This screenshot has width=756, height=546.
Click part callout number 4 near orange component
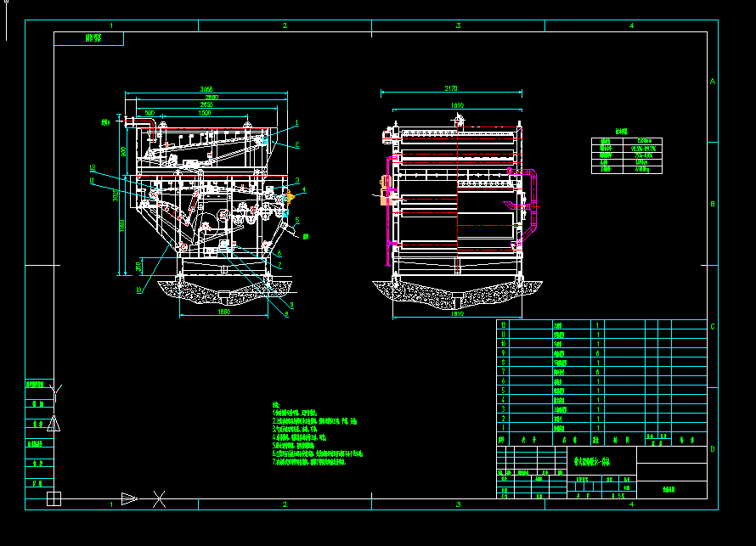(x=304, y=189)
